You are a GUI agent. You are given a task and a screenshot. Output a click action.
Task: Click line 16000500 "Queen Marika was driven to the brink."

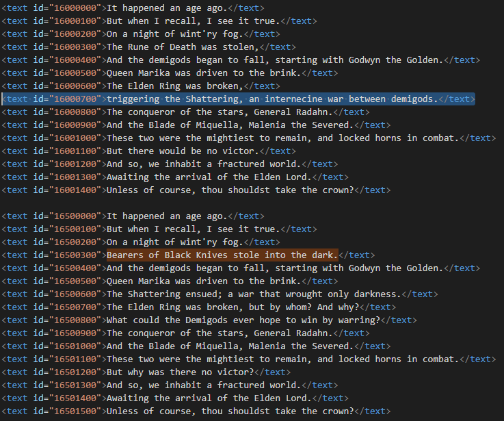click(x=170, y=73)
